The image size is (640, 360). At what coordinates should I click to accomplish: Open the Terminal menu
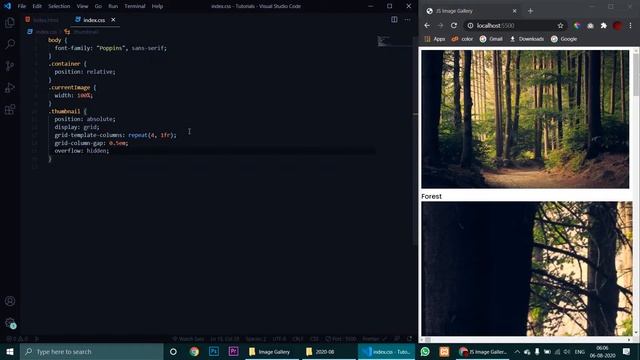(x=135, y=6)
